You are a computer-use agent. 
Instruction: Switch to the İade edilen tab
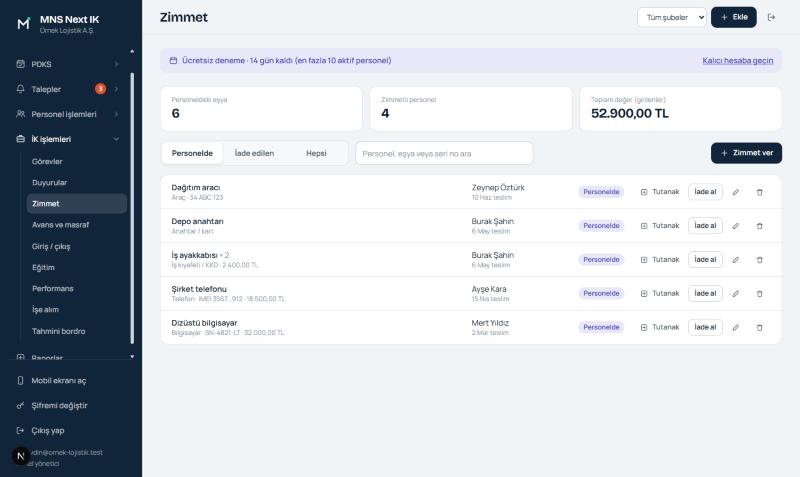254,153
